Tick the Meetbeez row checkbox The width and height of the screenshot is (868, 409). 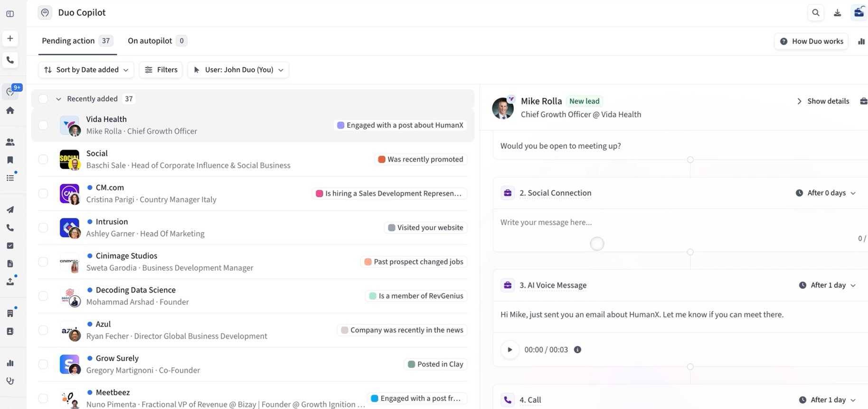(43, 399)
